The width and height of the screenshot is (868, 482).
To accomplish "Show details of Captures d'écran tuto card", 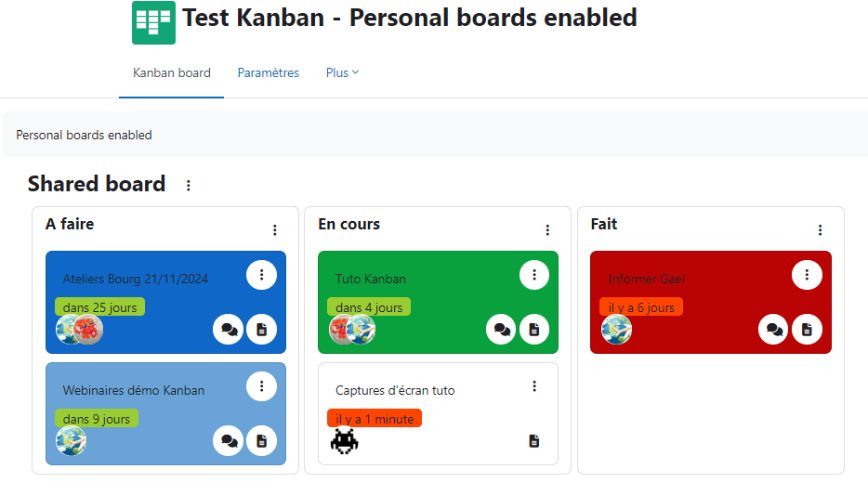I will pos(534,441).
